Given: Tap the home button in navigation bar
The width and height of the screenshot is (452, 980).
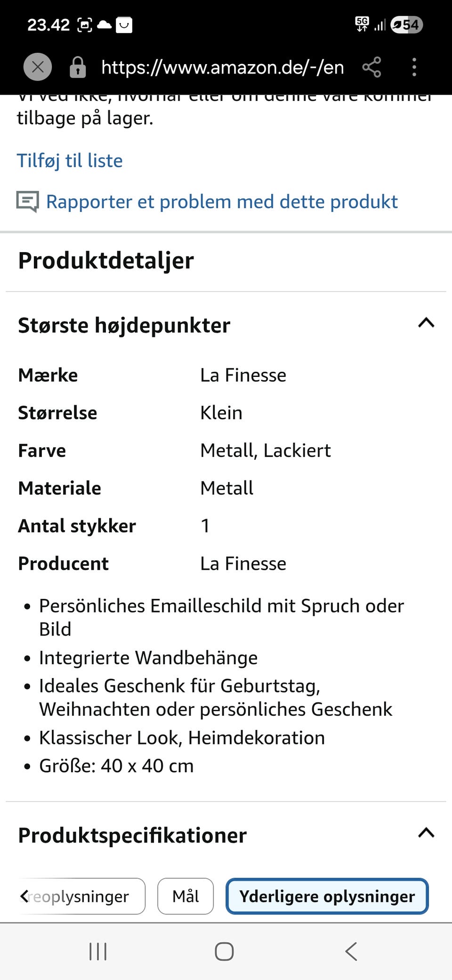Looking at the screenshot, I should pyautogui.click(x=225, y=951).
